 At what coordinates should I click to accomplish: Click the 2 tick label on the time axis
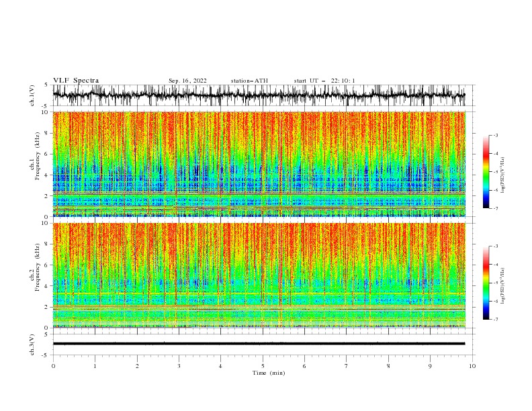coord(137,366)
